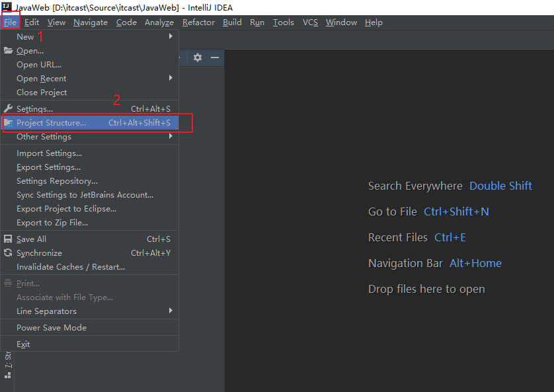Open Settings Repository...
Viewport: 554px width, 392px height.
90,181
